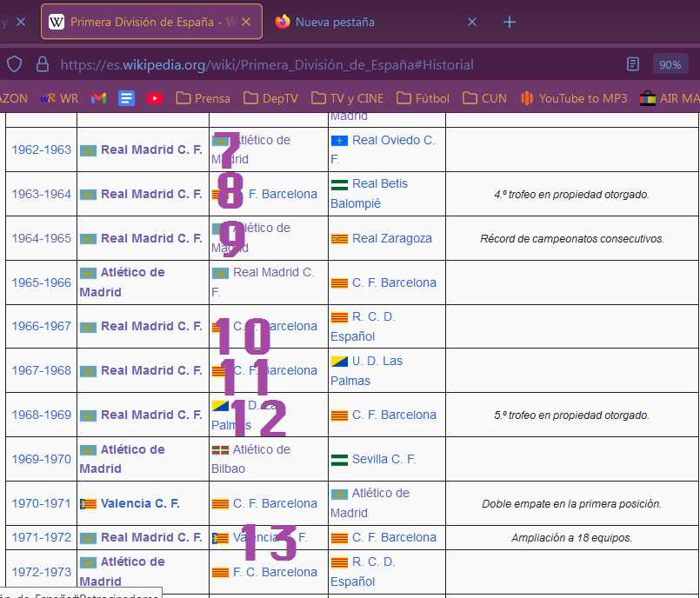The width and height of the screenshot is (700, 598).
Task: Click the Aragon flag beside Real Zaragoza
Action: (x=339, y=239)
